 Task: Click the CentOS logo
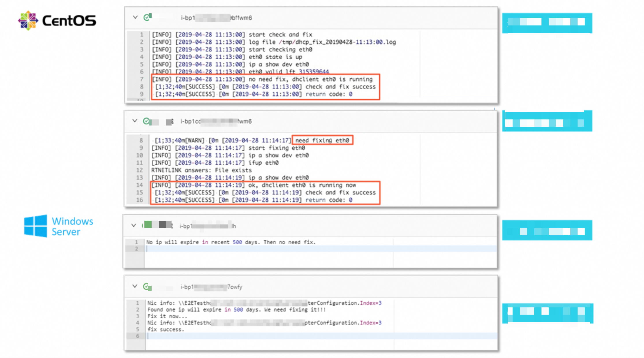(57, 21)
